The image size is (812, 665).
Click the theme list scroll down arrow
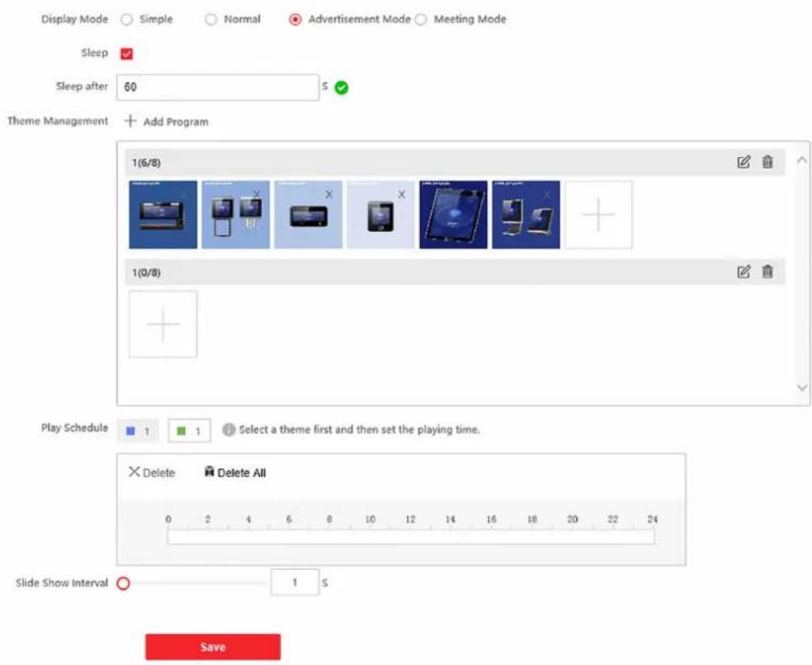802,387
